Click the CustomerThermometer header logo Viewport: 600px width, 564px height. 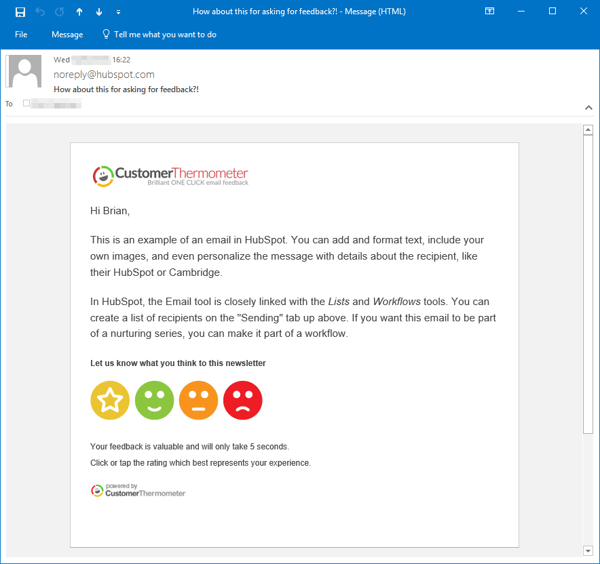[170, 176]
